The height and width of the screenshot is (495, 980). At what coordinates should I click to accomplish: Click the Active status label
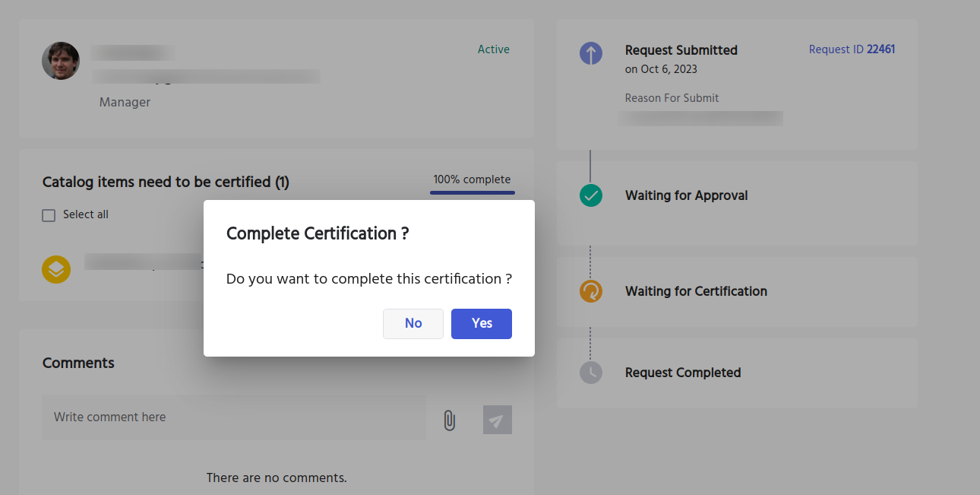(493, 49)
